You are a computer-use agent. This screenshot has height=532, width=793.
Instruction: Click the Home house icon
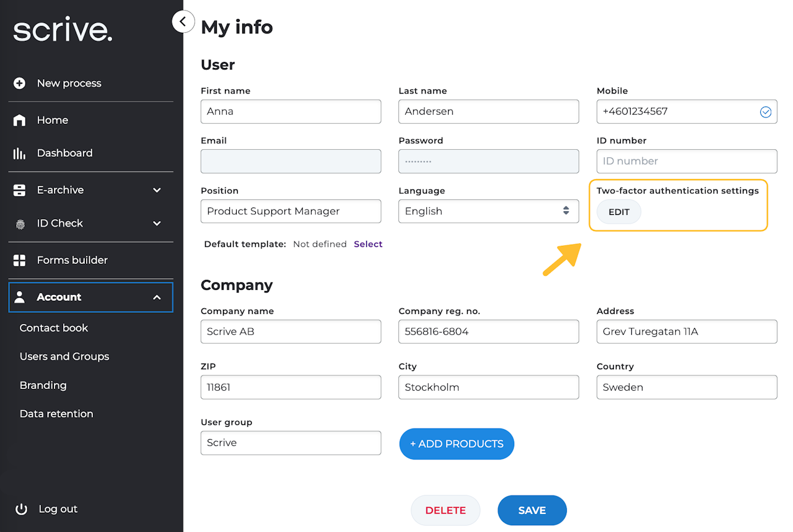point(20,120)
